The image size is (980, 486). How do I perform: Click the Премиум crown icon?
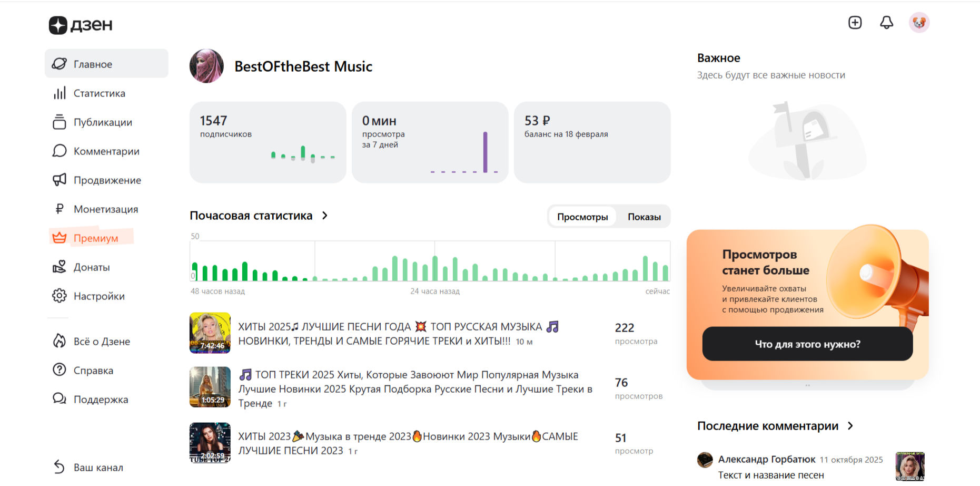[x=60, y=238]
